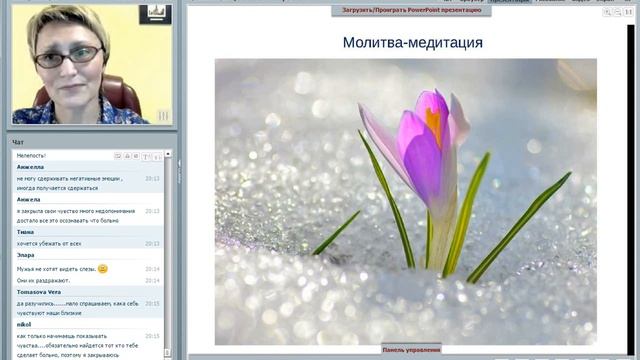Image resolution: width=640 pixels, height=360 pixels.
Task: Click the small tt font-size icon in chat
Action: tap(157, 156)
